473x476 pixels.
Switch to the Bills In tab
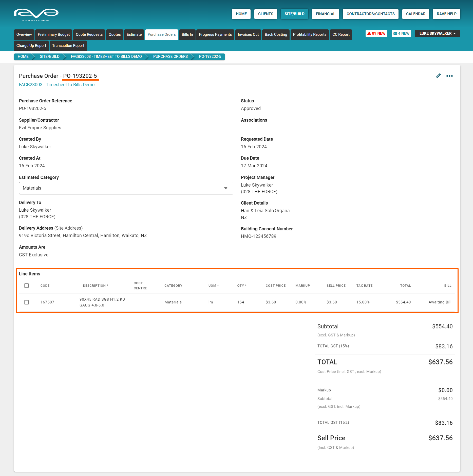187,34
